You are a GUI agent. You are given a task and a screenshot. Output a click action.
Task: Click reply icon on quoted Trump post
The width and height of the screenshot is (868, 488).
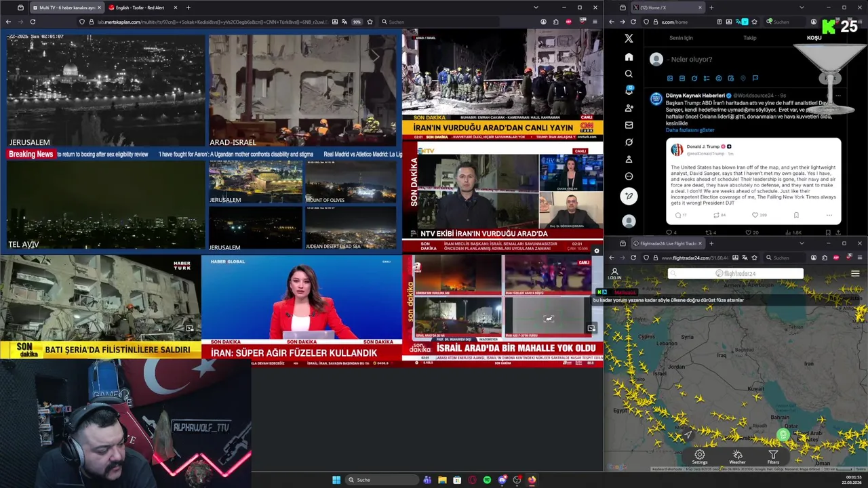pyautogui.click(x=677, y=216)
